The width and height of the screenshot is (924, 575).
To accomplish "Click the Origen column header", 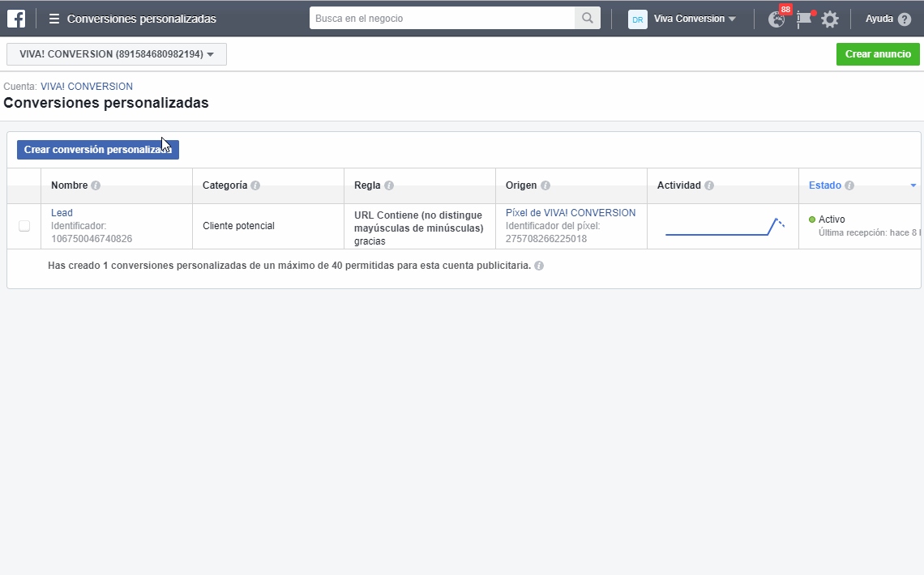I will point(521,185).
